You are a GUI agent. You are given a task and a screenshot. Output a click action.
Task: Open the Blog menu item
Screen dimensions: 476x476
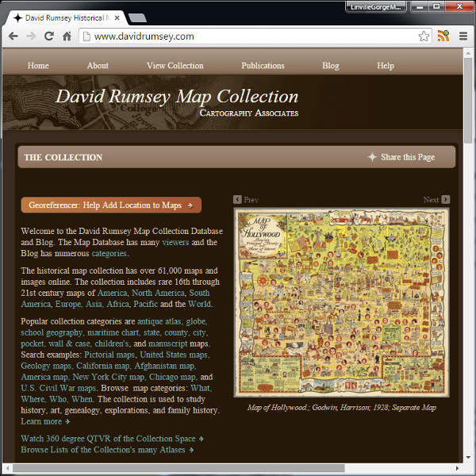[331, 66]
